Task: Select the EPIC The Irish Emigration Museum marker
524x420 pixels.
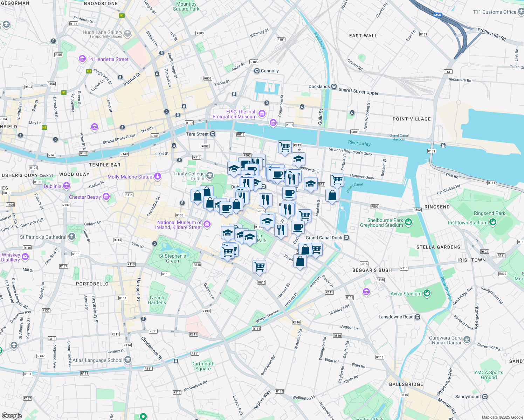Action: (262, 114)
